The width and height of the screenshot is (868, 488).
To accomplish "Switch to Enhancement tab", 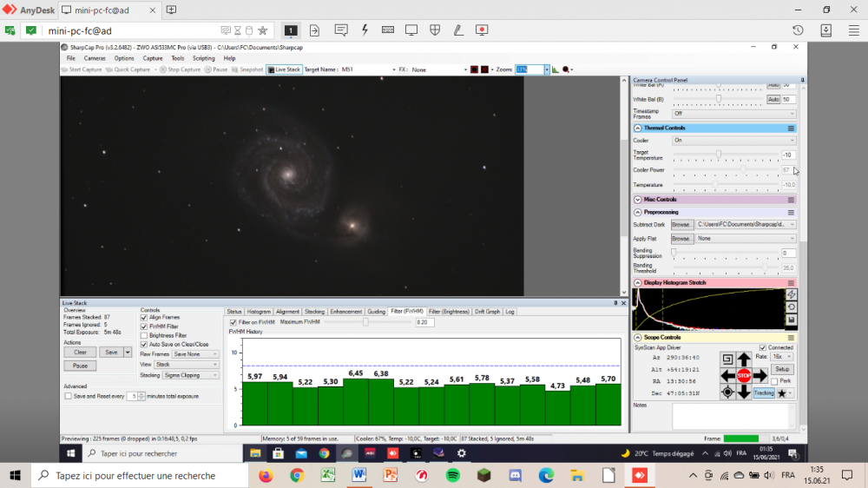I will 345,312.
